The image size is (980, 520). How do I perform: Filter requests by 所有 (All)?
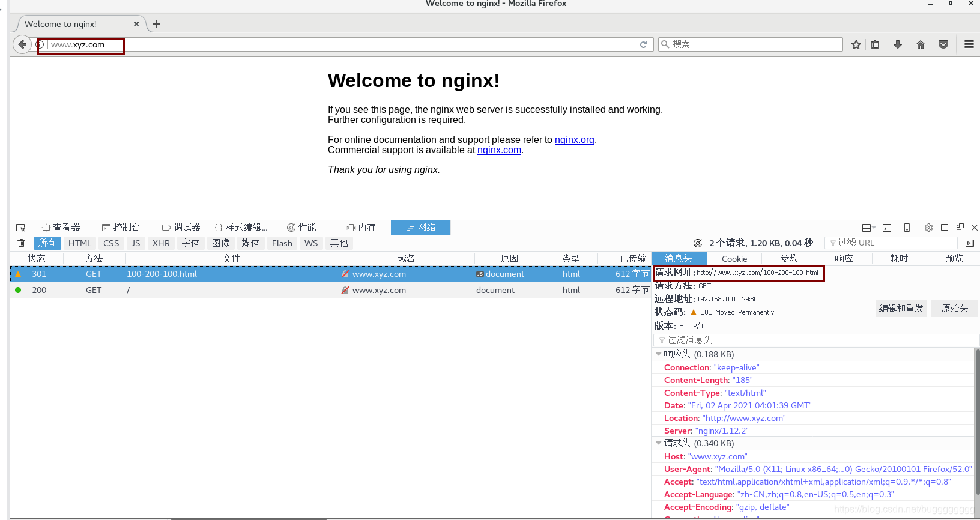click(x=47, y=243)
